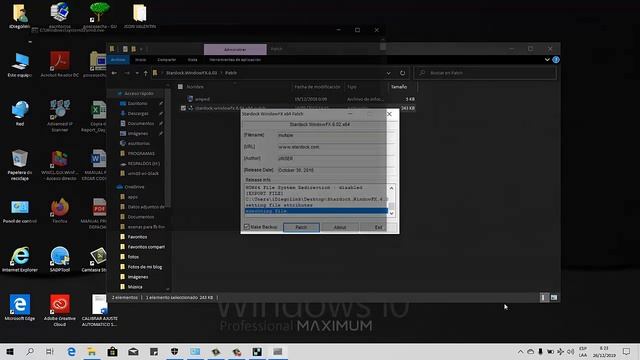The height and width of the screenshot is (360, 640).
Task: Open the Microsoft Edge desktop shortcut
Action: (20, 307)
